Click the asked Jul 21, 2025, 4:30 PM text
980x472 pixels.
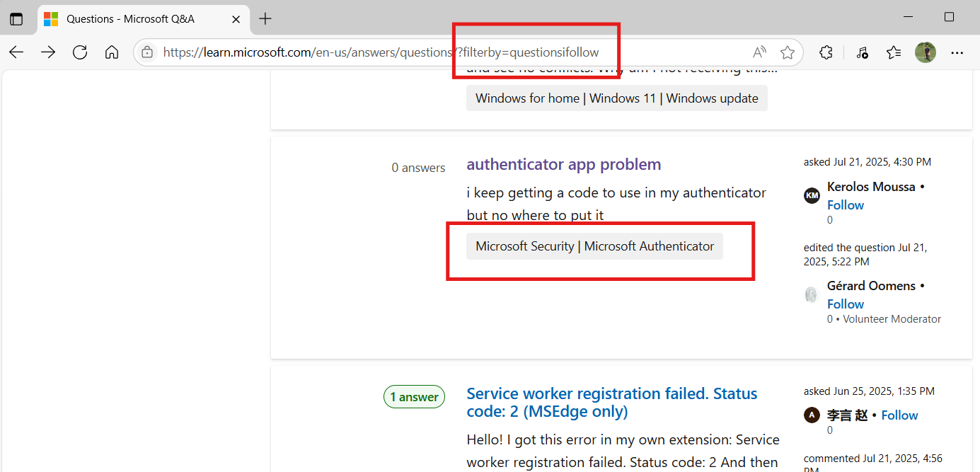click(867, 162)
